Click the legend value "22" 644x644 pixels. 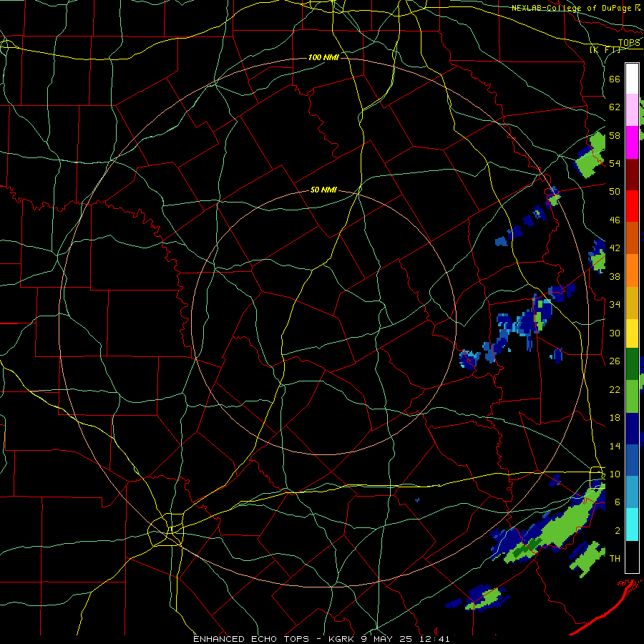tap(615, 389)
